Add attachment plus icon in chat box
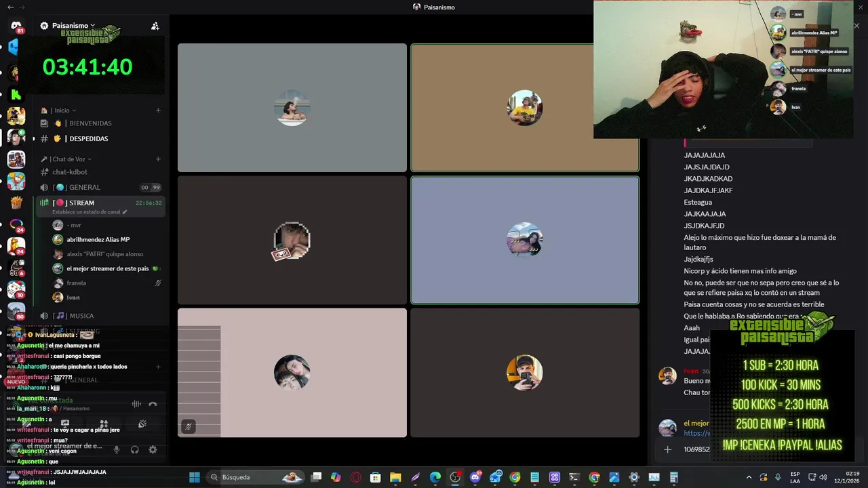 [x=668, y=449]
